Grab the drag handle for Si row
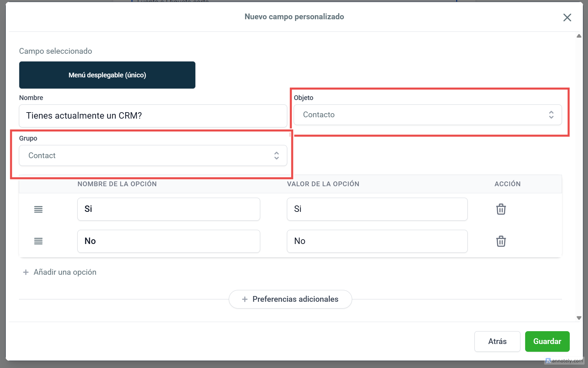This screenshot has width=588, height=368. (38, 210)
